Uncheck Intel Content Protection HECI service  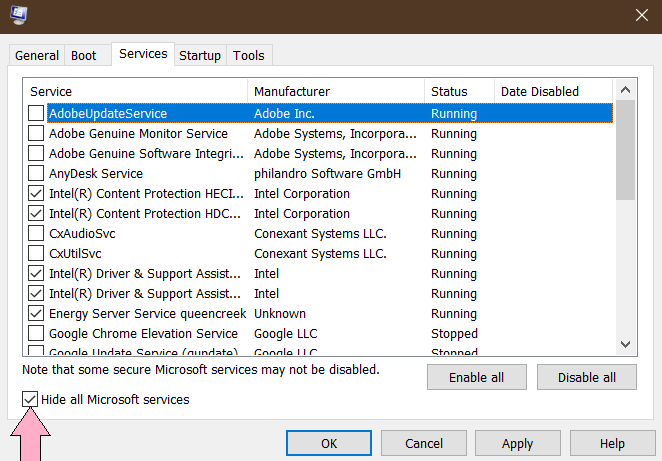pyautogui.click(x=36, y=193)
